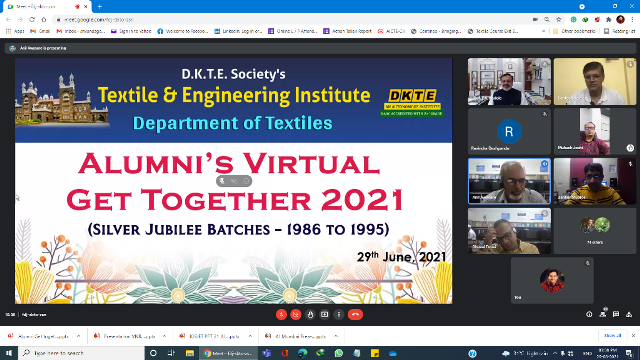640x360 pixels.
Task: Open Meet's three-dot more options menu
Action: [x=339, y=315]
